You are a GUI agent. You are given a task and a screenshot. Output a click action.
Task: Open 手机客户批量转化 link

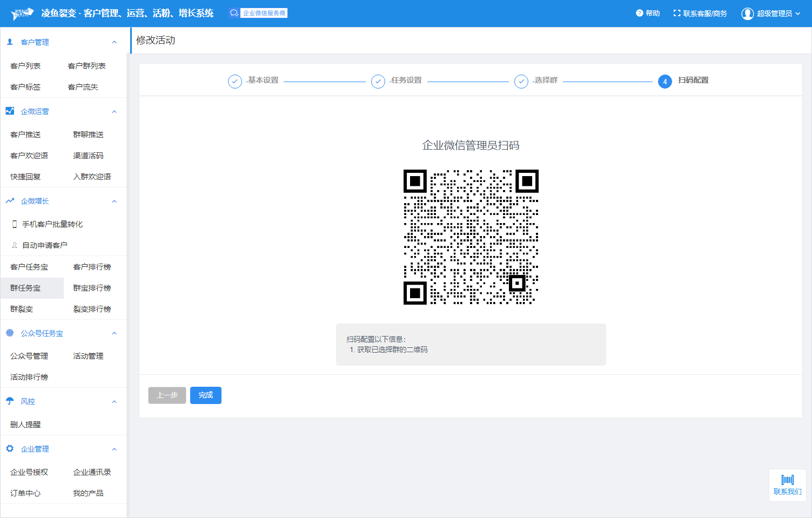[x=52, y=224]
